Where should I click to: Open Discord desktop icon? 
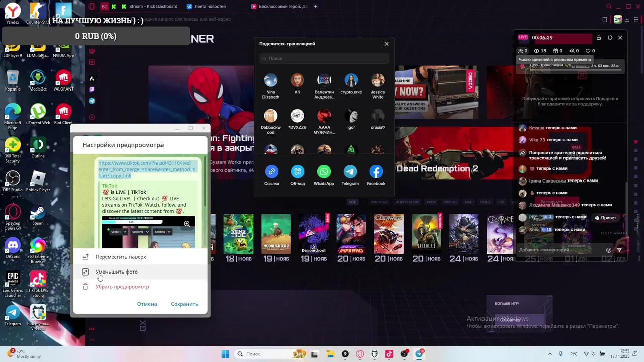pyautogui.click(x=13, y=248)
